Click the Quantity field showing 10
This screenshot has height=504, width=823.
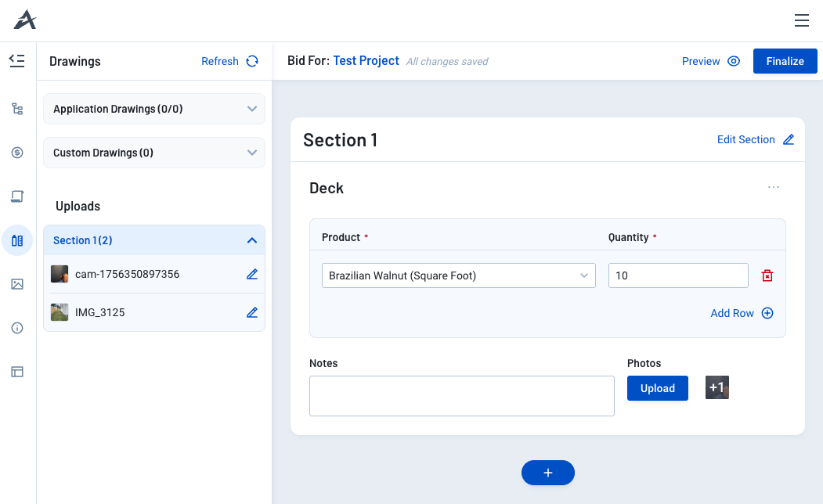678,275
